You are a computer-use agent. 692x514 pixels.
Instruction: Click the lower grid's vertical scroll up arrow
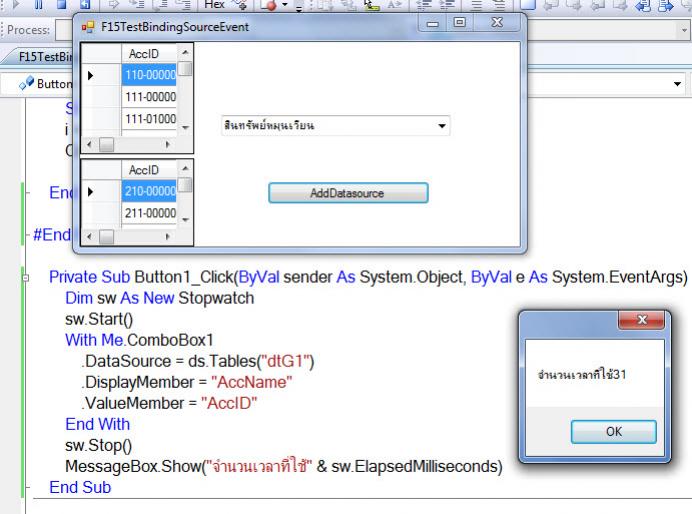point(185,169)
